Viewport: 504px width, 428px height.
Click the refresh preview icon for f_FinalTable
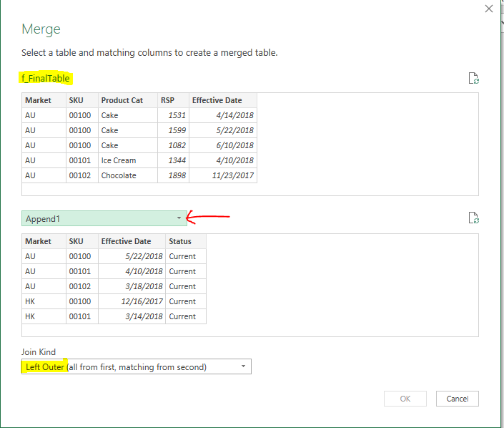coord(473,79)
